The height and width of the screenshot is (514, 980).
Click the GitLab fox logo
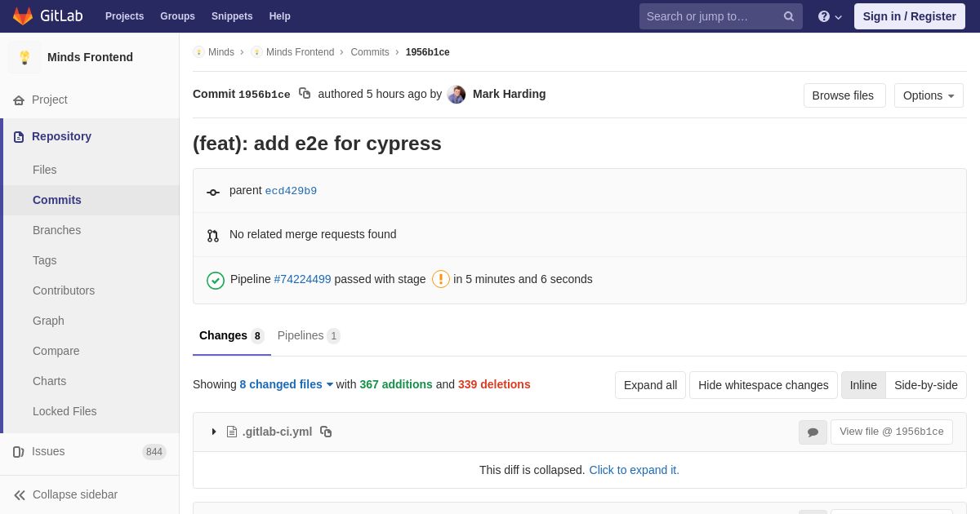pos(23,16)
